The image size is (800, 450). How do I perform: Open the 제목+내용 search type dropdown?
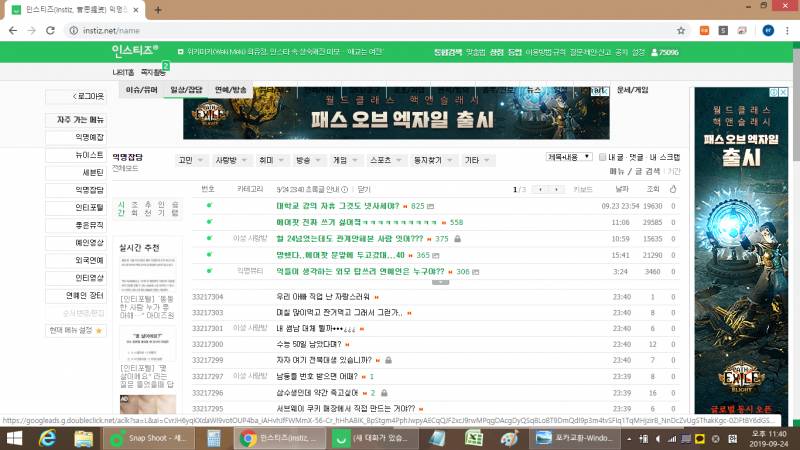(x=568, y=157)
